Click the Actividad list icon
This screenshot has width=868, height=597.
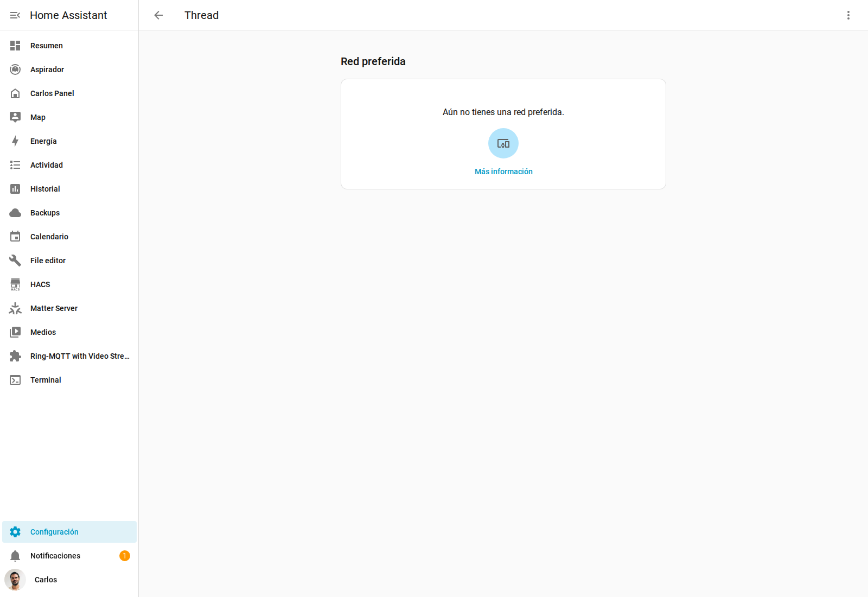15,165
